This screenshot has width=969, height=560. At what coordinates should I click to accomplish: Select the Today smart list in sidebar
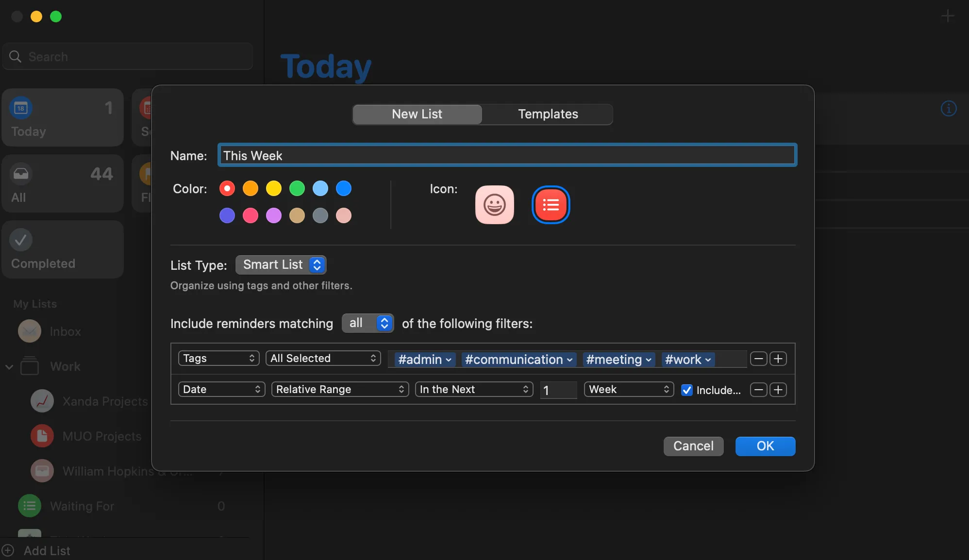click(x=62, y=117)
